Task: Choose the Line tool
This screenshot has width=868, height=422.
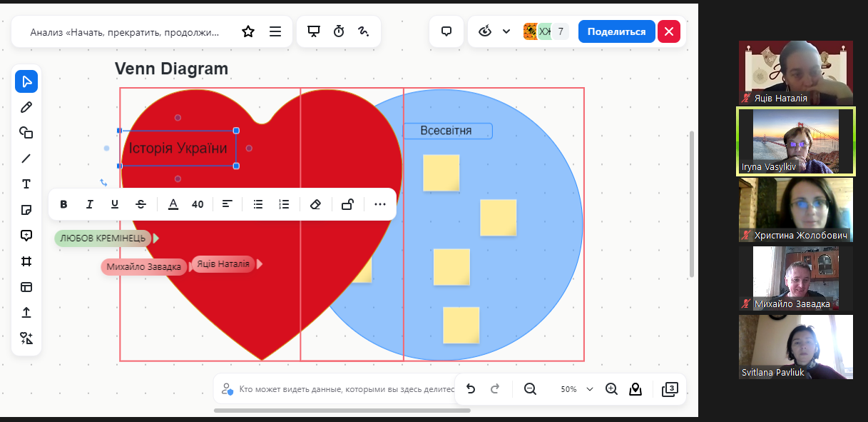Action: 26,159
